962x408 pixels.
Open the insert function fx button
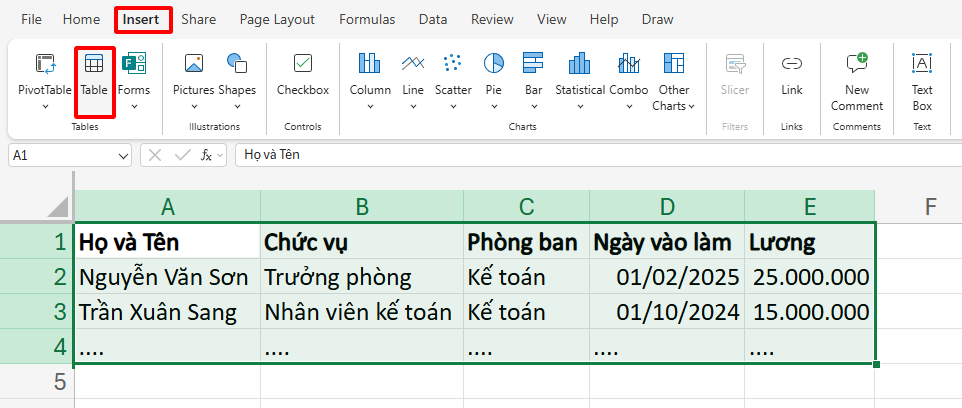point(206,156)
